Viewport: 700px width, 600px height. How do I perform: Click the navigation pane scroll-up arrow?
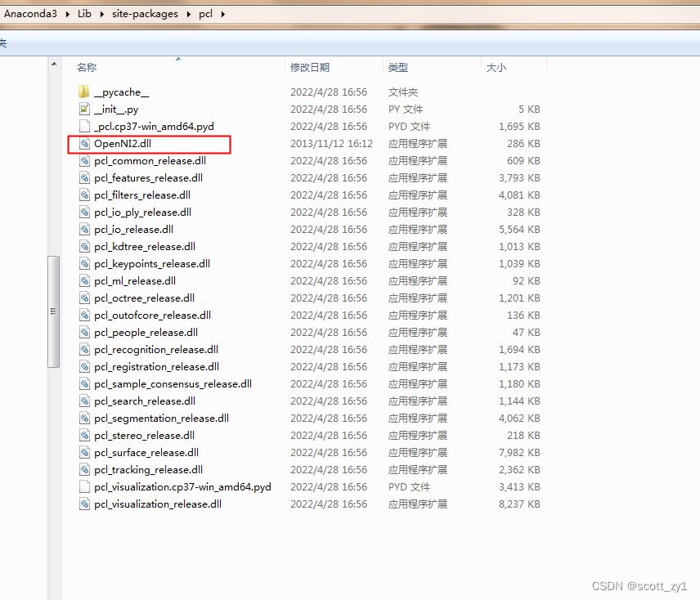point(54,65)
